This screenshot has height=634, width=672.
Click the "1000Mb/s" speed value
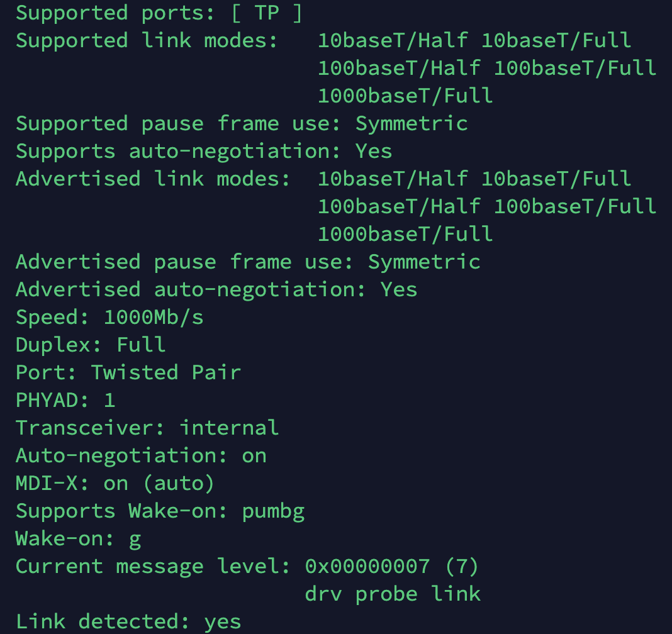click(x=154, y=317)
